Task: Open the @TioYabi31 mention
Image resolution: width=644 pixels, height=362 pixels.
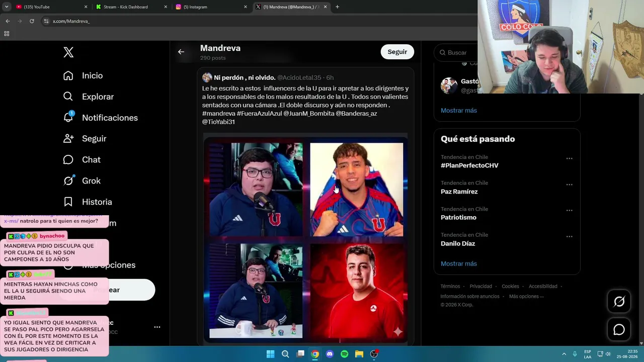Action: tap(218, 122)
